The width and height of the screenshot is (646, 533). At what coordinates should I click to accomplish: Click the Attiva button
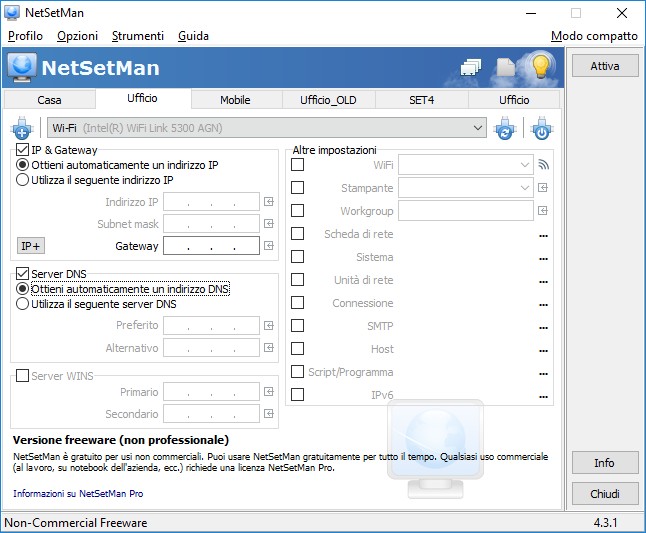[605, 66]
